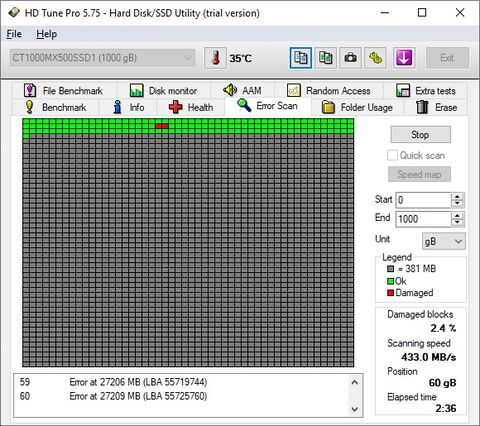Decrease the End value with down arrow

(x=457, y=223)
